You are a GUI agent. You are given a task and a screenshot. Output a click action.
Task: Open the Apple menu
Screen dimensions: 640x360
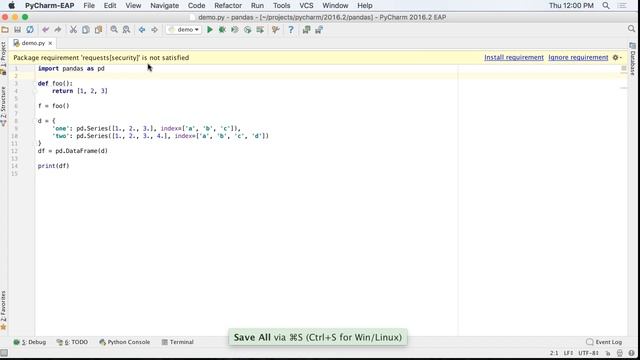[11, 5]
